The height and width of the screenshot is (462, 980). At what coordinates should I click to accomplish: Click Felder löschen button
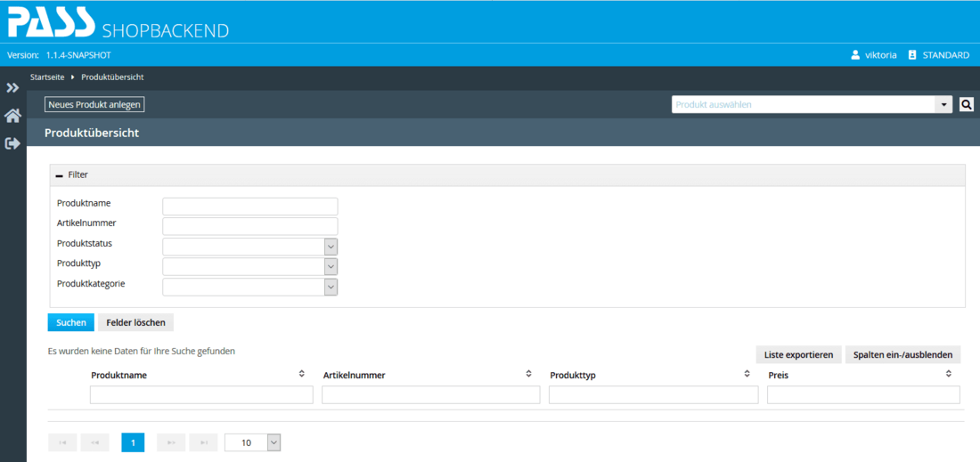coord(135,322)
